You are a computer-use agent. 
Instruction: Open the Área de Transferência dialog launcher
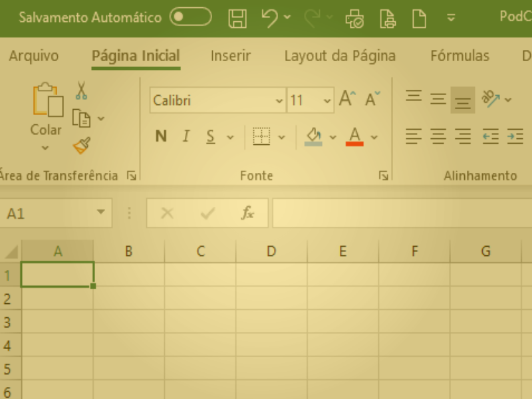coord(131,176)
